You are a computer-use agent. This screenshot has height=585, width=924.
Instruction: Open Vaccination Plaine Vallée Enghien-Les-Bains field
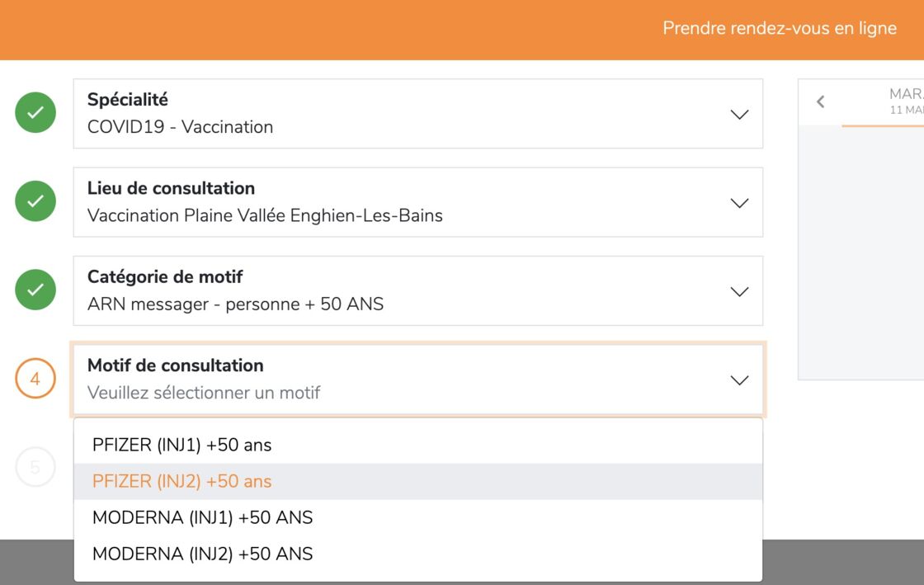(417, 202)
